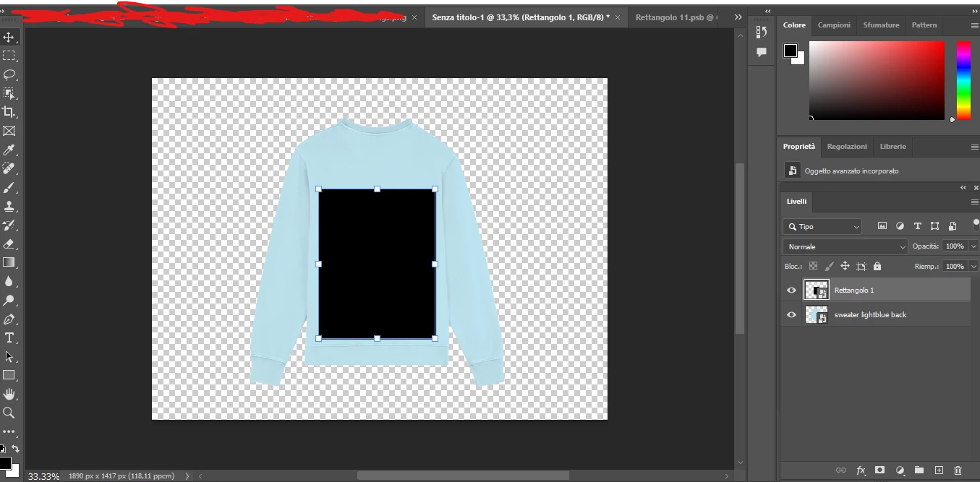Select the Crop tool
The image size is (980, 482).
tap(9, 112)
